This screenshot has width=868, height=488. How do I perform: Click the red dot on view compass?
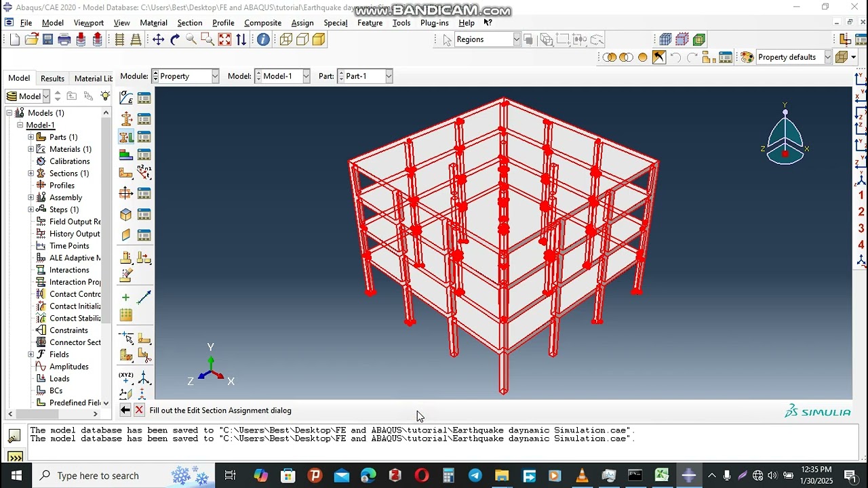point(785,155)
